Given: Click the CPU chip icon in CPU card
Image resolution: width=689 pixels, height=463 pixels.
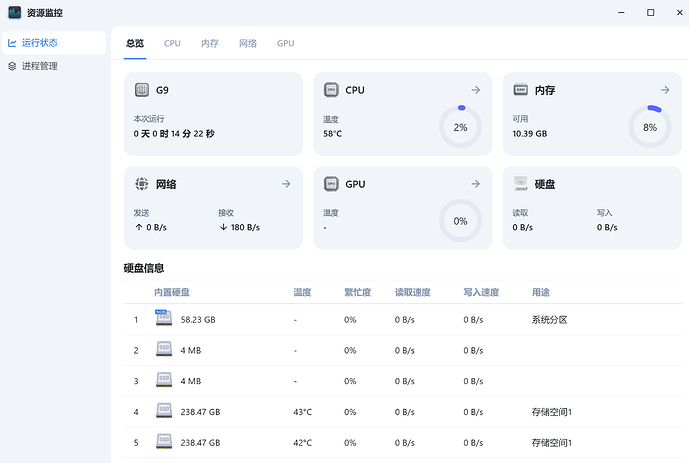Looking at the screenshot, I should [x=331, y=90].
